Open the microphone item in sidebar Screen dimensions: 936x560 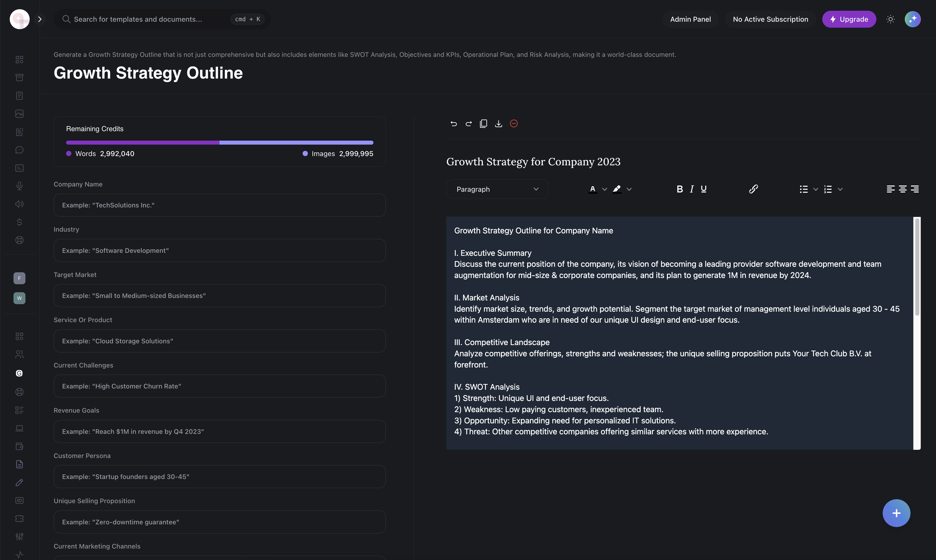[19, 186]
